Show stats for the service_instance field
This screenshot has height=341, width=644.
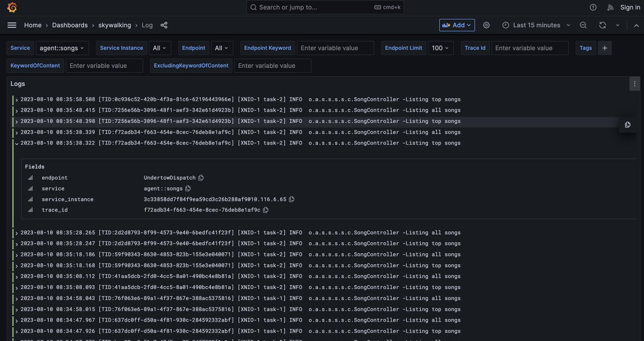(31, 199)
